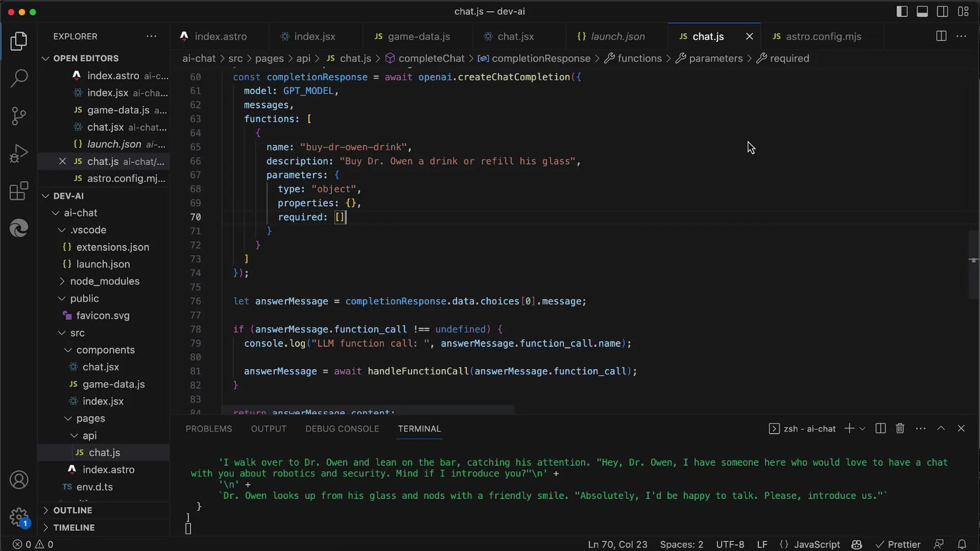980x551 pixels.
Task: Open the Accounts menu icon
Action: 19,480
